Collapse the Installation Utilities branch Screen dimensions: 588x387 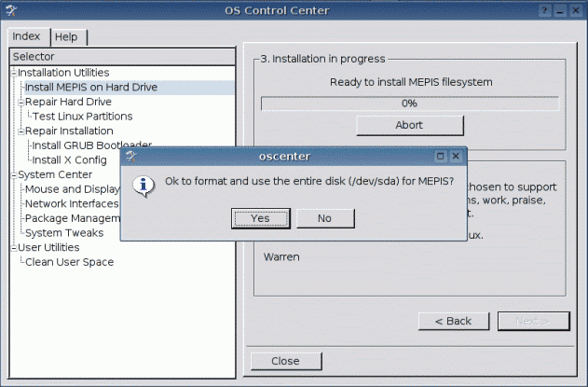pos(14,73)
